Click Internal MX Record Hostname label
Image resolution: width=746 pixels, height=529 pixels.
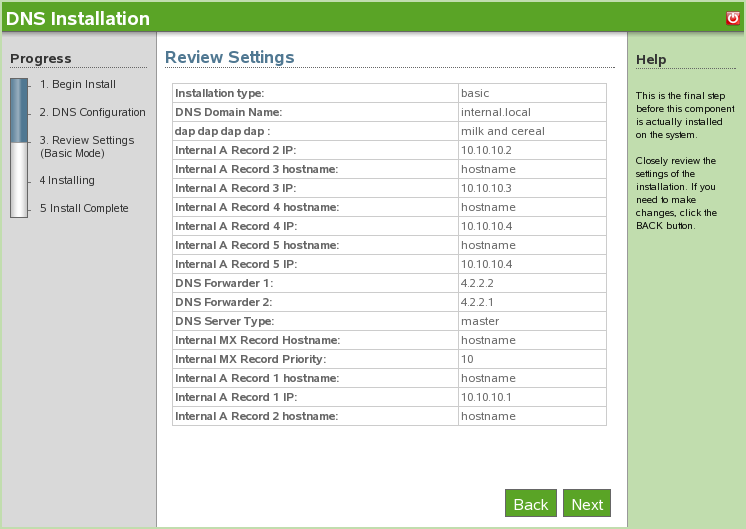click(x=257, y=341)
